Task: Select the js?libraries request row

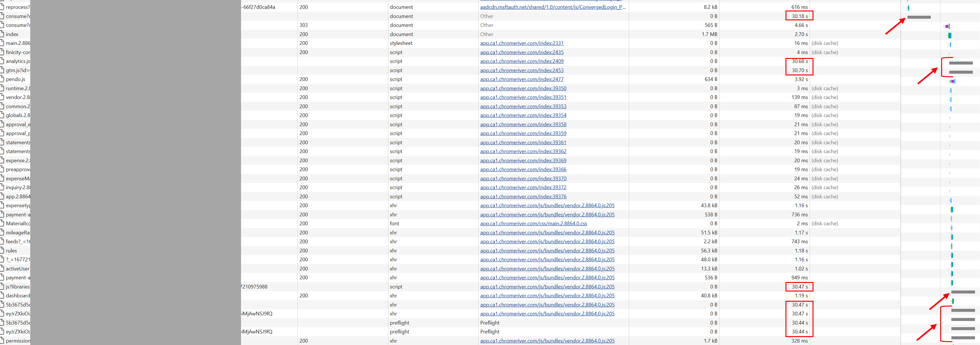Action: [x=18, y=287]
